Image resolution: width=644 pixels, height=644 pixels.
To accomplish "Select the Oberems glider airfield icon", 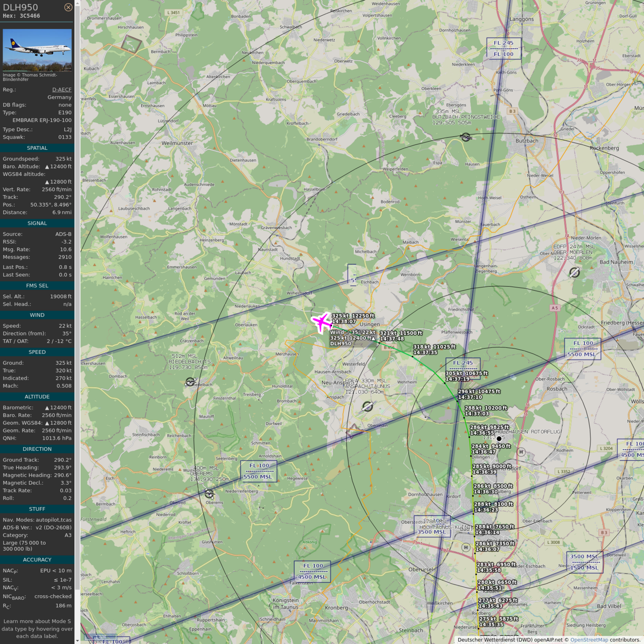I will click(x=209, y=494).
